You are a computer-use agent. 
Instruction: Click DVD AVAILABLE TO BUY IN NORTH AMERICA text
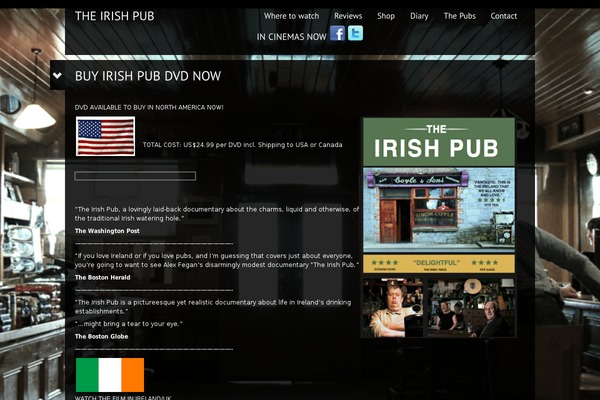[x=149, y=108]
